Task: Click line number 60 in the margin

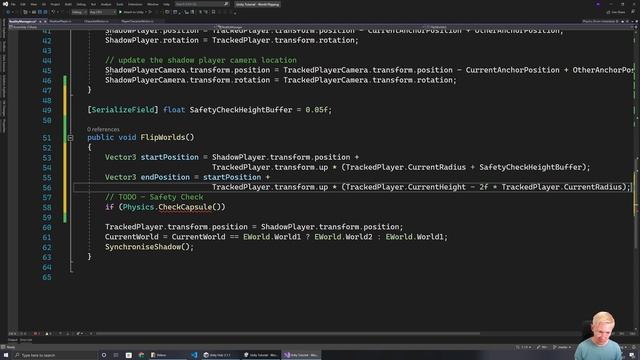Action: tap(47, 227)
